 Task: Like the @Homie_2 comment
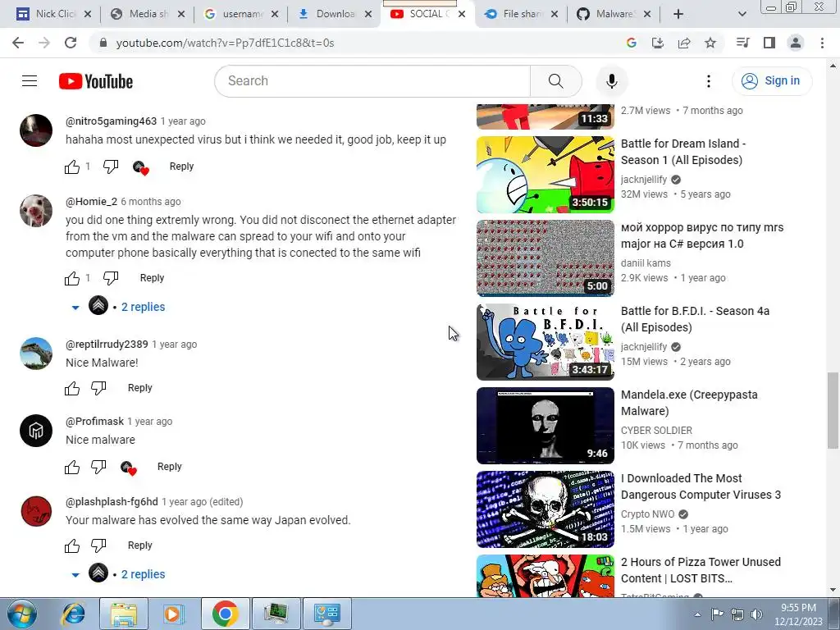(72, 278)
